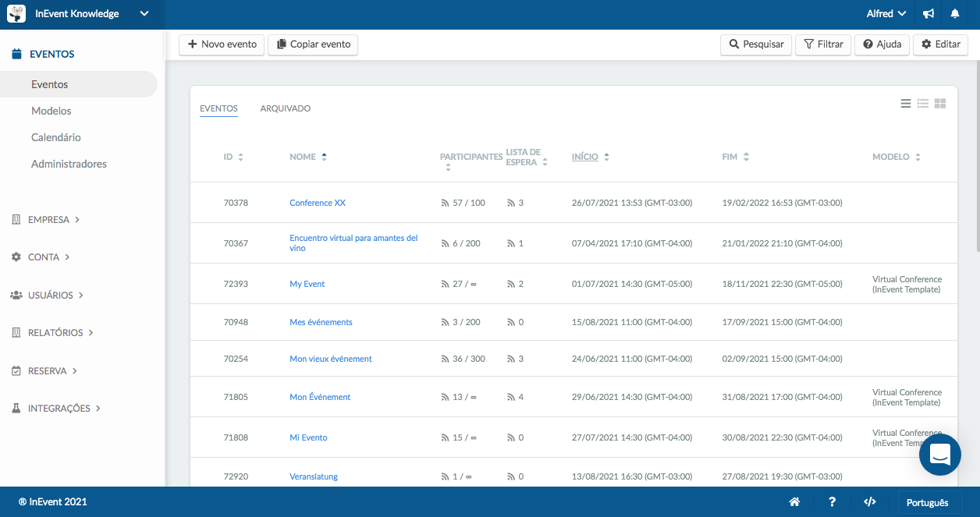Click the Ajuda button

tap(882, 44)
